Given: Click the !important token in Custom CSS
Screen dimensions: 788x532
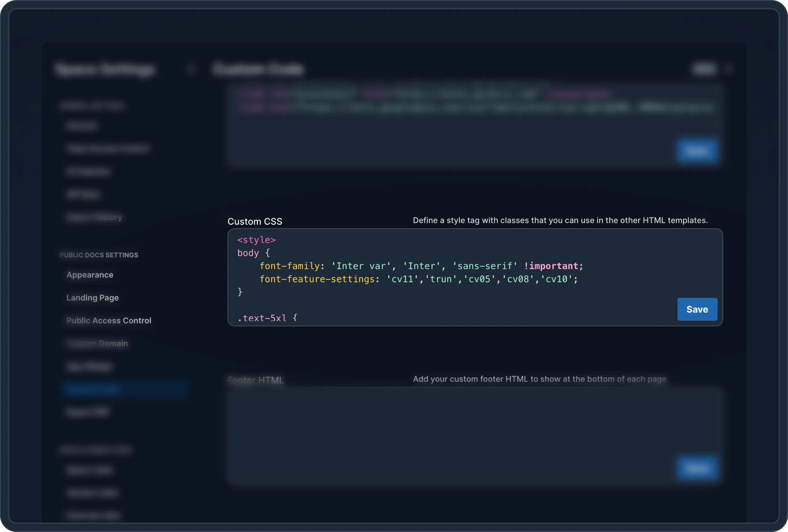Looking at the screenshot, I should pos(551,266).
